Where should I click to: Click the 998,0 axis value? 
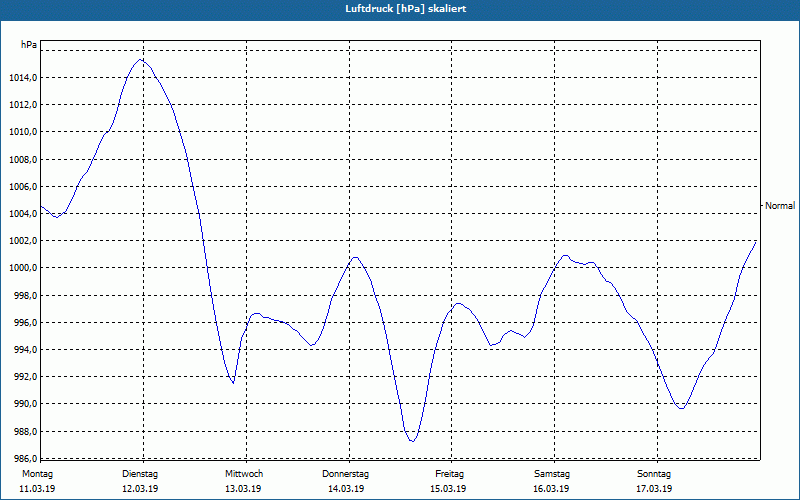tap(25, 295)
